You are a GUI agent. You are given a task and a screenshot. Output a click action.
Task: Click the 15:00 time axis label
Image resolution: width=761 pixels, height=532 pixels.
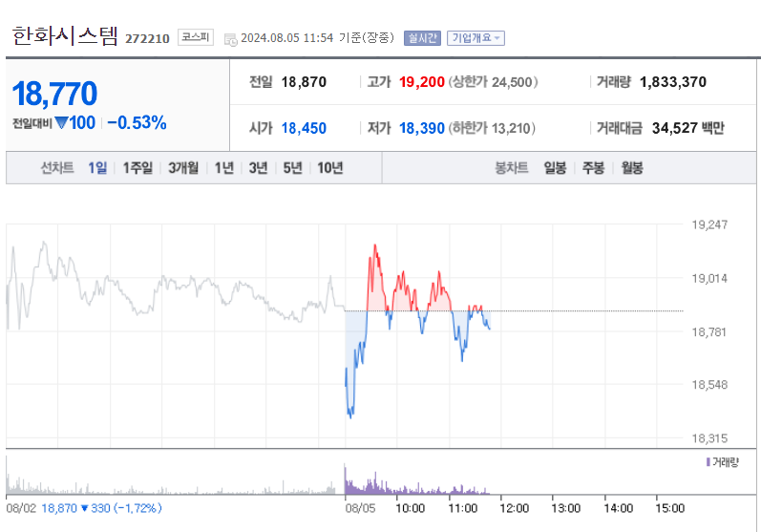669,508
